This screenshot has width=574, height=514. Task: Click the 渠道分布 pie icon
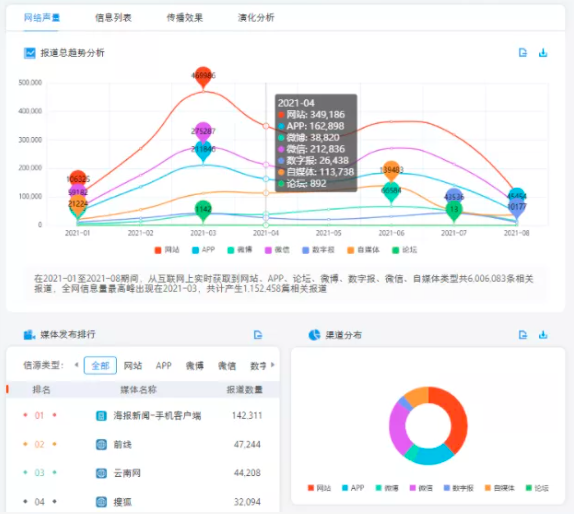coord(314,335)
